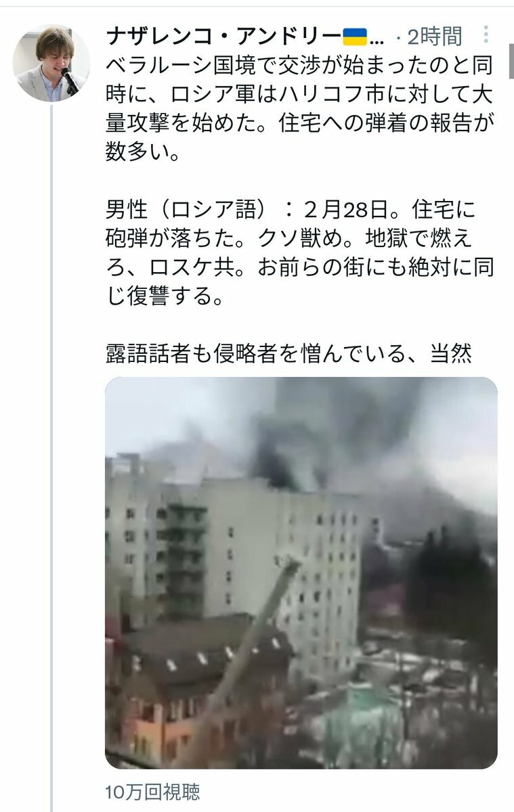Viewport: 514px width, 812px height.
Task: Tap the truncation ellipsis after the display name
Action: coord(379,37)
